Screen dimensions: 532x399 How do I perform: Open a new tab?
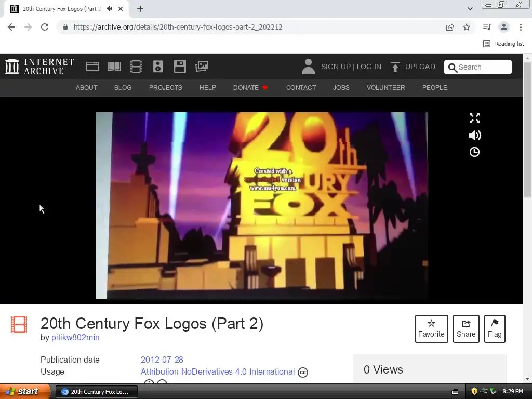coord(140,9)
